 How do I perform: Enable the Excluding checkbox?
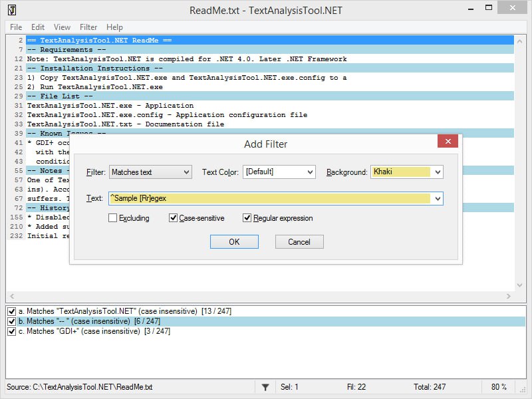[x=113, y=218]
